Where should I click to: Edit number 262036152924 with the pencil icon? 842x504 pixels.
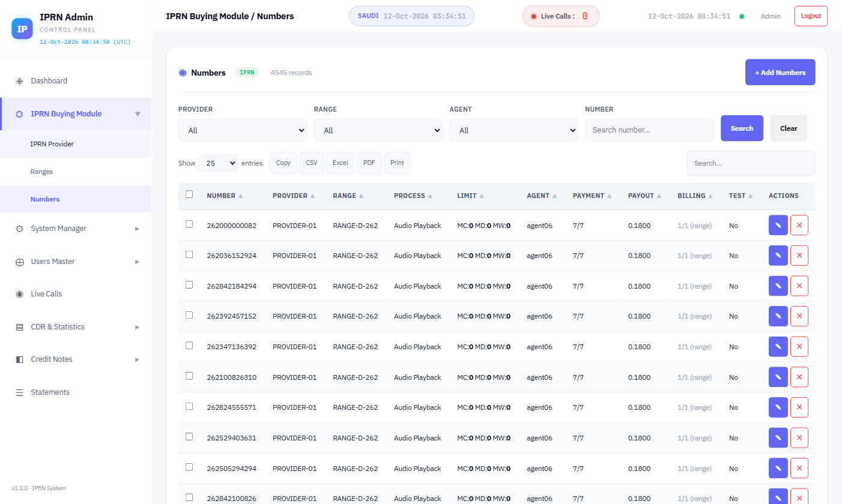pos(778,256)
